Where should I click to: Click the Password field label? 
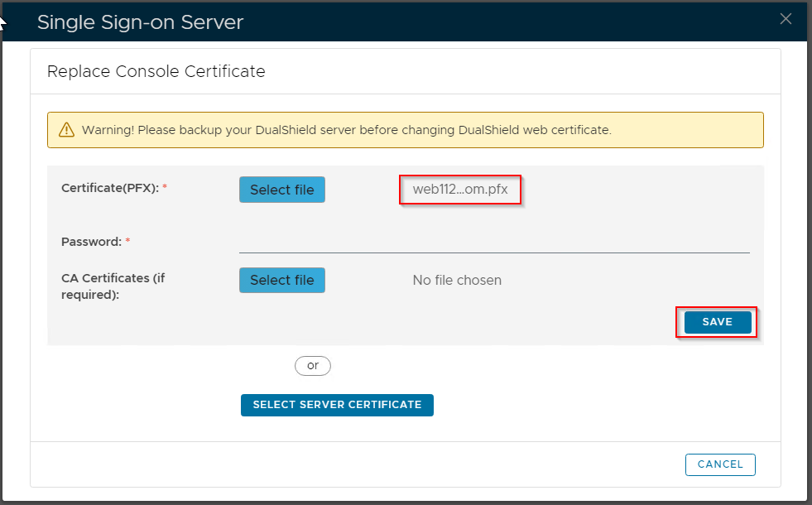(91, 242)
